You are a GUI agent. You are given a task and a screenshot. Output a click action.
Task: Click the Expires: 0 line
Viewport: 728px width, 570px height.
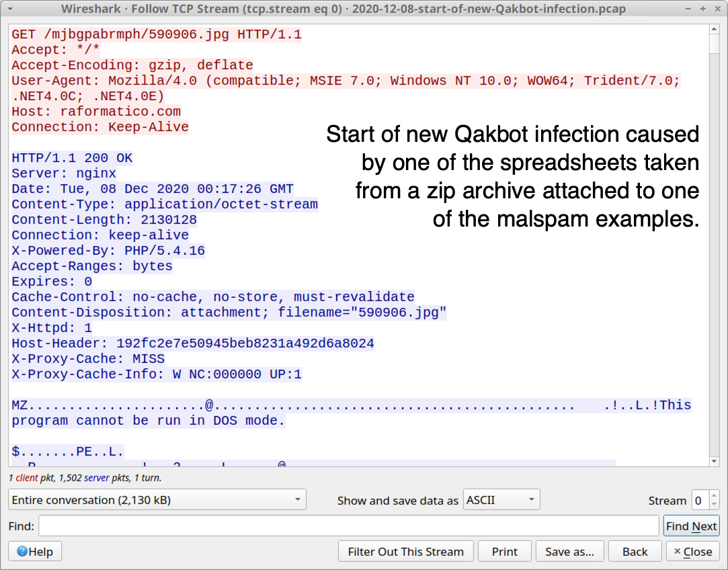(x=52, y=281)
